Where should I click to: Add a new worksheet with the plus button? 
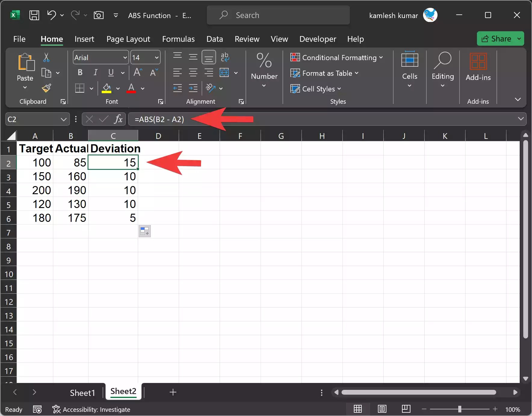[x=172, y=392]
